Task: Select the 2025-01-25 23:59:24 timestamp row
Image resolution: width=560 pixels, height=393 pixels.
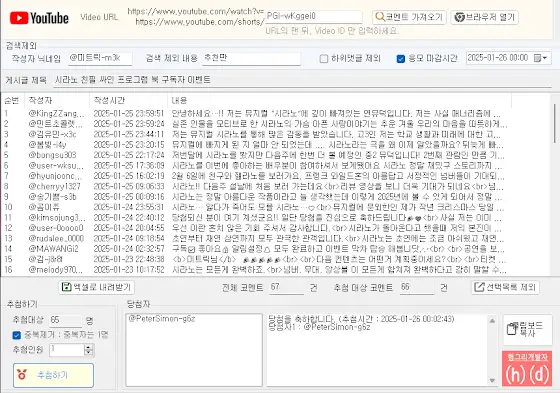Action: pos(255,124)
